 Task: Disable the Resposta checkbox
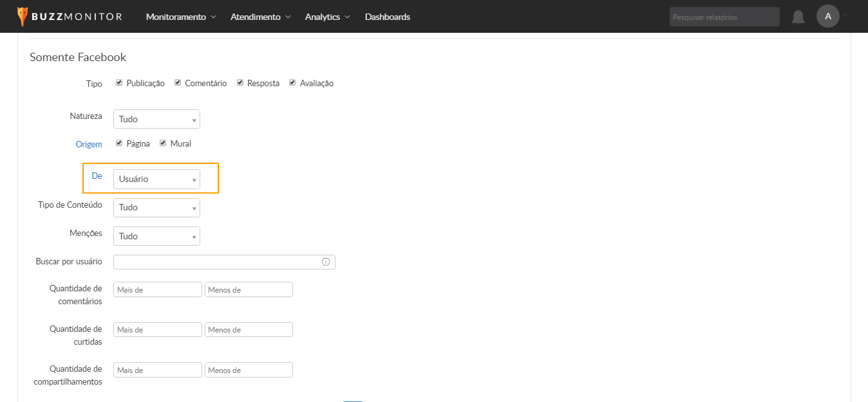point(240,83)
